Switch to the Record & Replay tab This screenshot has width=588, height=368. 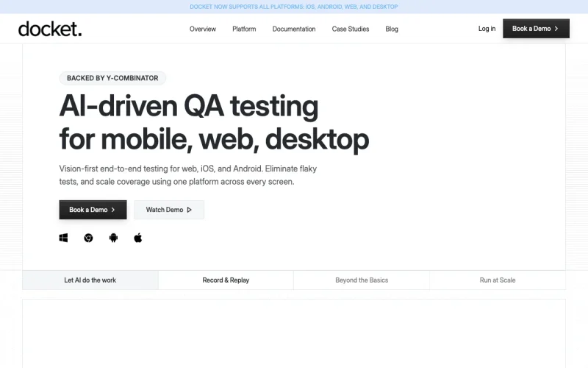coord(226,280)
